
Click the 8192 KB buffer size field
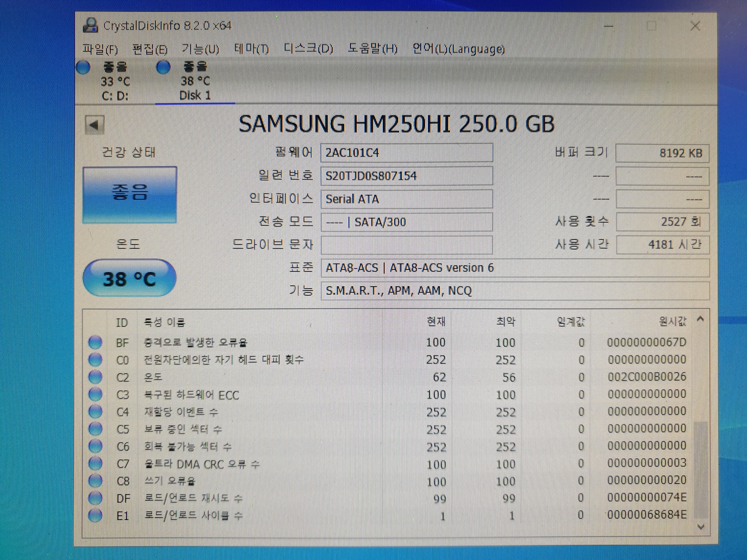[x=662, y=153]
